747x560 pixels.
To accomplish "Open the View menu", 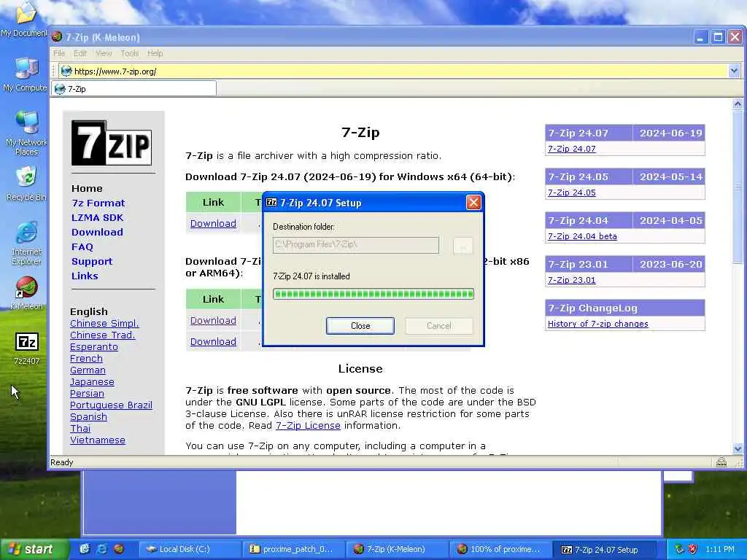I will click(104, 53).
